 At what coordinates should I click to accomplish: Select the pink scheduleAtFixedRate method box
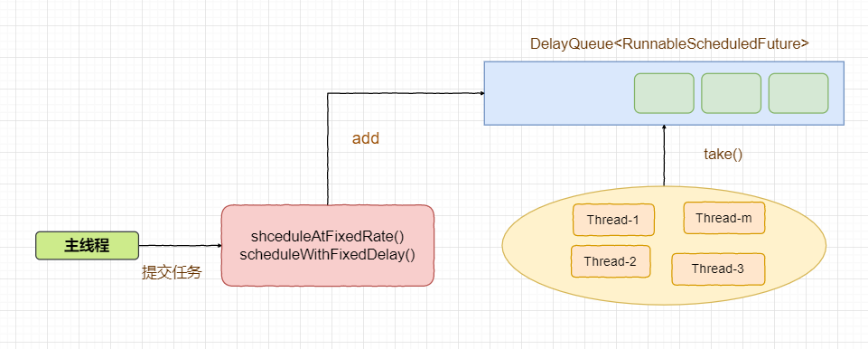pyautogui.click(x=328, y=245)
